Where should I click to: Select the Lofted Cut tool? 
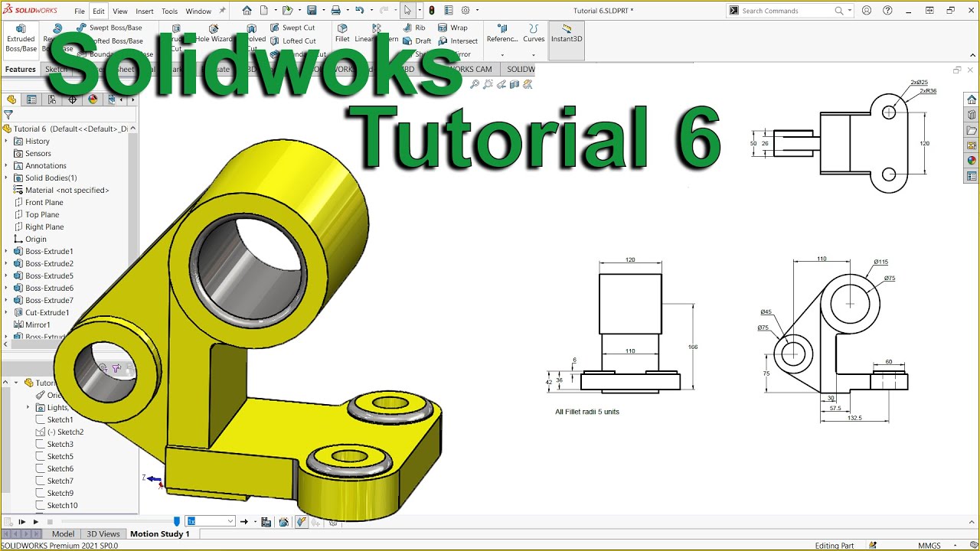point(293,41)
